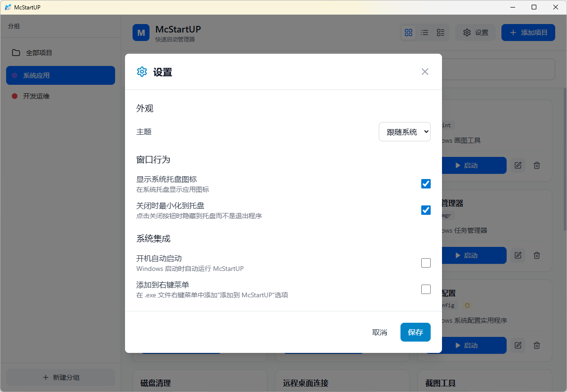Switch to compact detail view icon in header
The width and height of the screenshot is (567, 392).
(x=441, y=33)
